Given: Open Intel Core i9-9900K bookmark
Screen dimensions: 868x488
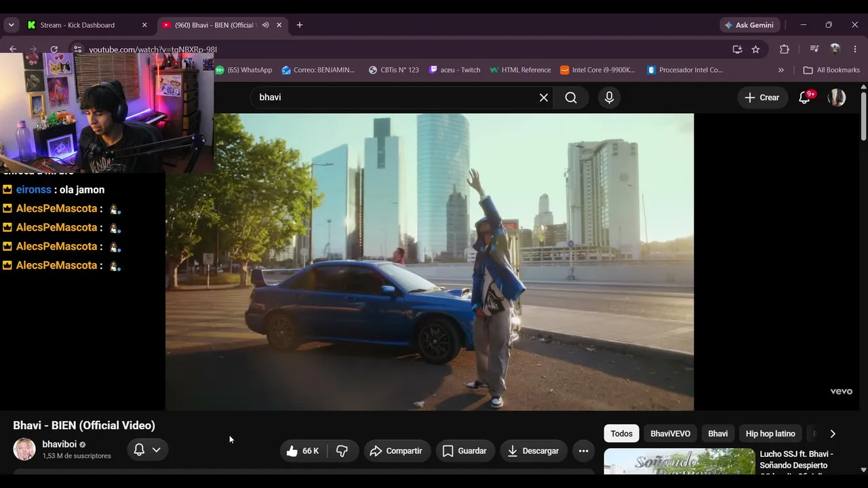Looking at the screenshot, I should click(x=597, y=70).
